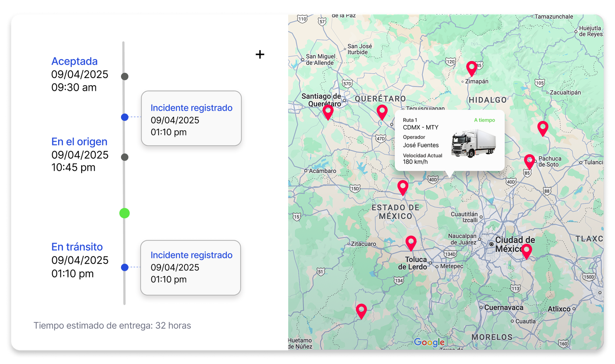The height and width of the screenshot is (364, 615).
Task: Select the map pin at Santiago de Querétaro
Action: click(x=328, y=113)
